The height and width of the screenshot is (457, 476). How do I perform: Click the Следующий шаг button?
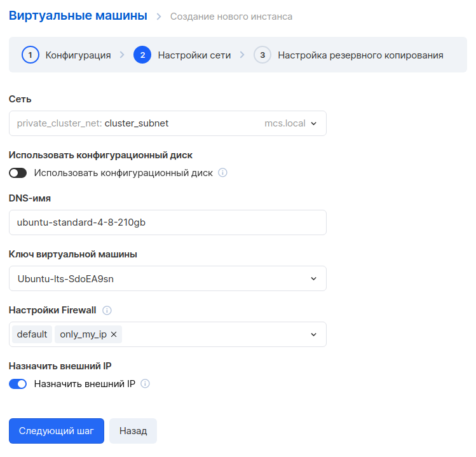57,431
